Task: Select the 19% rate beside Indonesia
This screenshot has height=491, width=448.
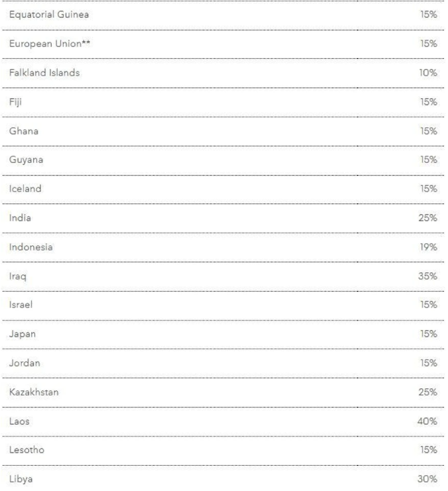Action: click(428, 247)
